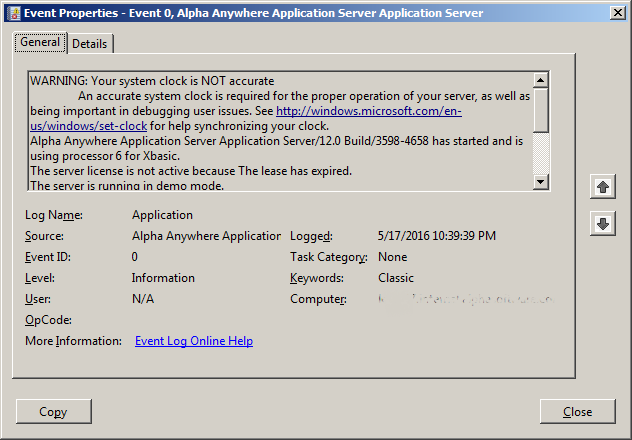
Task: Select the Log Name value 'Application'
Action: [x=162, y=215]
